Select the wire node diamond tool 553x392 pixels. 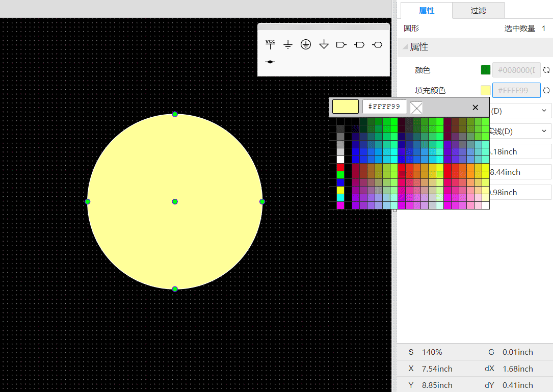point(270,62)
